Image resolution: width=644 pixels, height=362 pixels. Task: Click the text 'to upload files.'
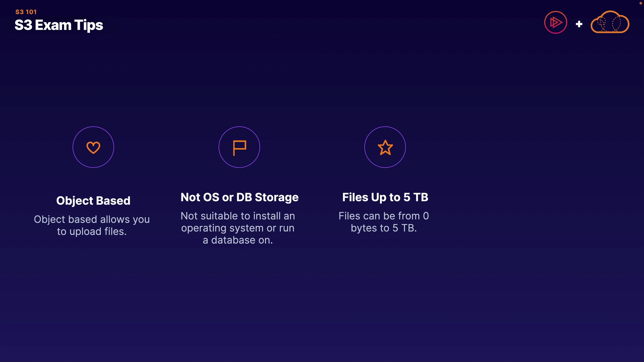tap(92, 231)
